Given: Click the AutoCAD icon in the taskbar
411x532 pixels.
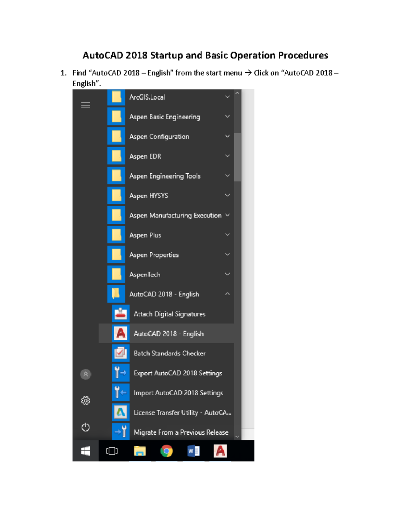Looking at the screenshot, I should click(220, 451).
